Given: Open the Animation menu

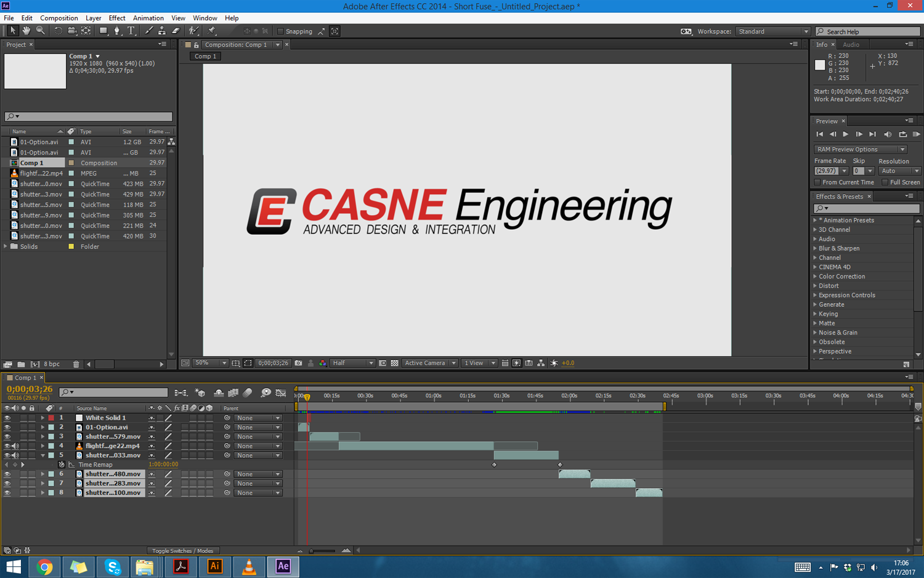Looking at the screenshot, I should coord(148,18).
